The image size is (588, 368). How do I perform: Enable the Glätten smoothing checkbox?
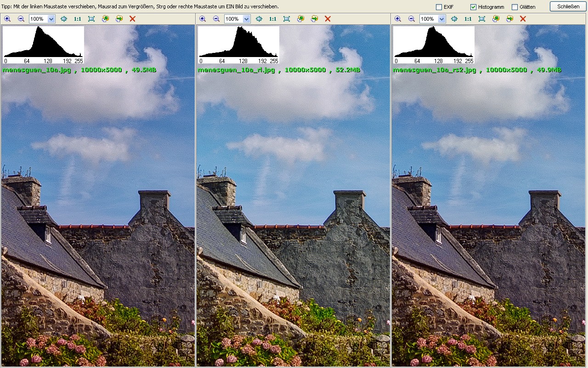pyautogui.click(x=514, y=7)
